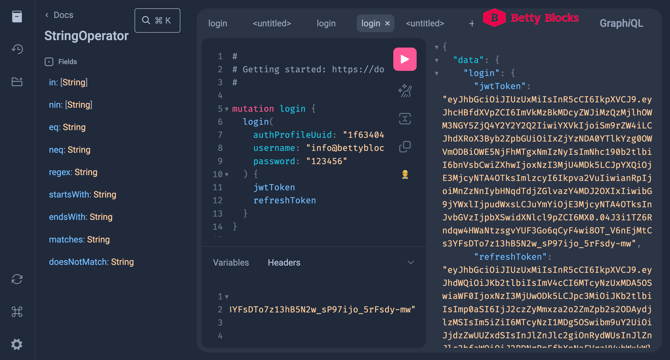Open the 'eq' field documentation

coord(54,127)
